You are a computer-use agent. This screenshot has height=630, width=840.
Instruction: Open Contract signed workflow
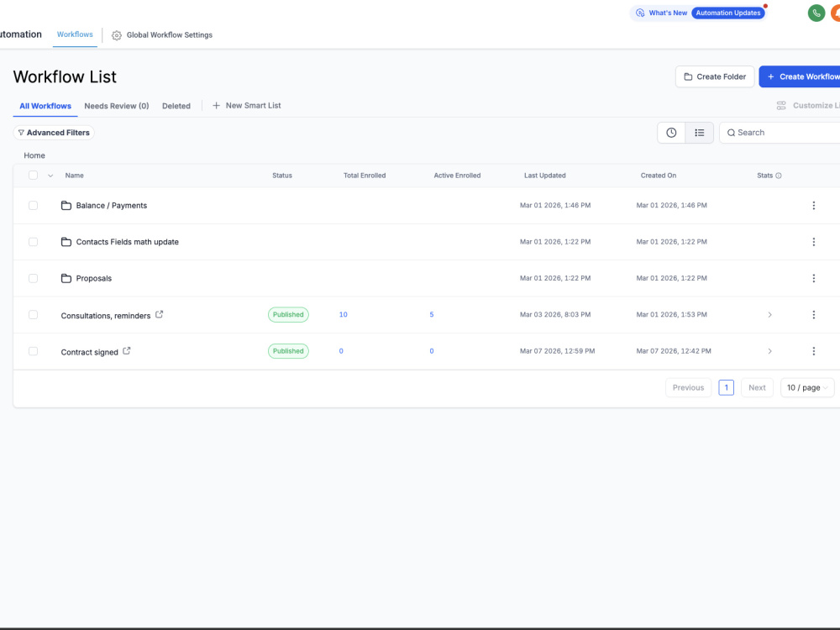[x=90, y=352]
